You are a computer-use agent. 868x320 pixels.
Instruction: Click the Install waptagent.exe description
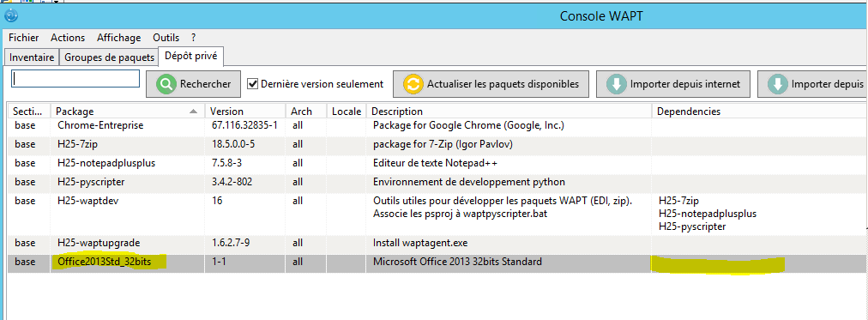(x=419, y=243)
